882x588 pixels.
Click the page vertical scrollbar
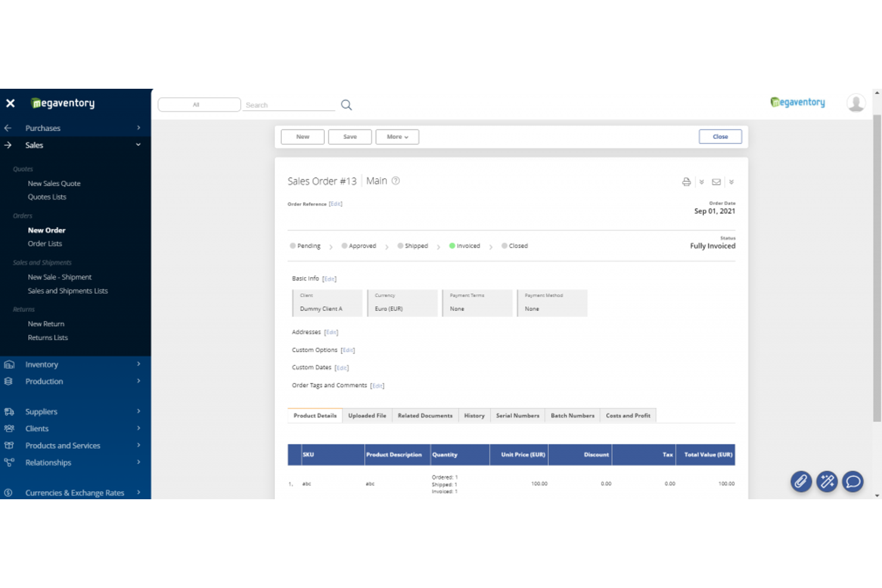pos(877,268)
